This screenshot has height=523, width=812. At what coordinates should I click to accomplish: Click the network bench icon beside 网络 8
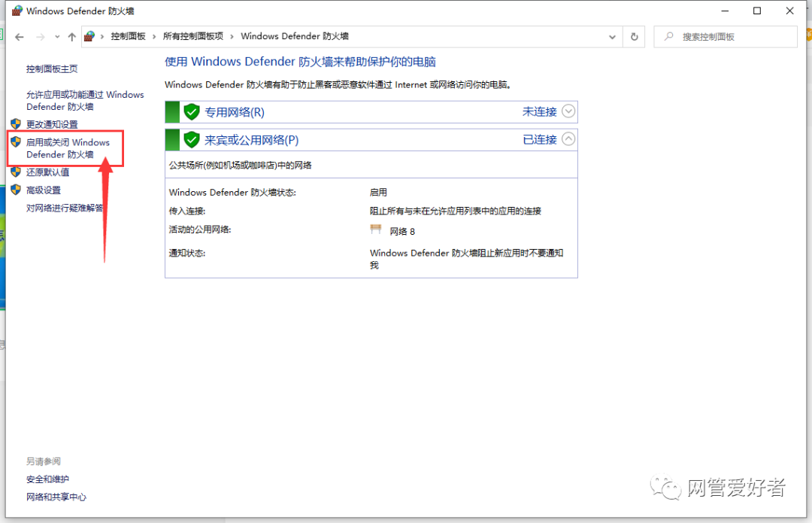[376, 230]
